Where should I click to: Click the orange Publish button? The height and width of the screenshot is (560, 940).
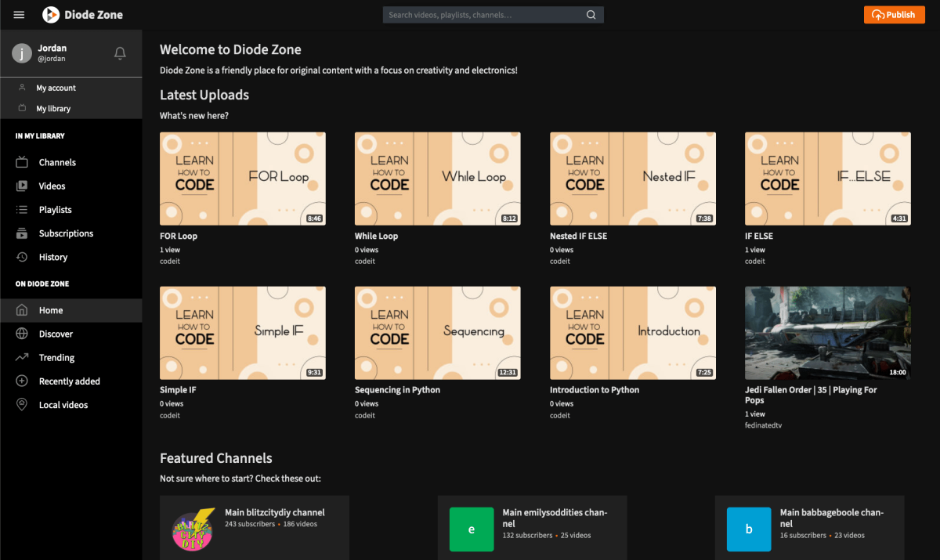pyautogui.click(x=894, y=15)
